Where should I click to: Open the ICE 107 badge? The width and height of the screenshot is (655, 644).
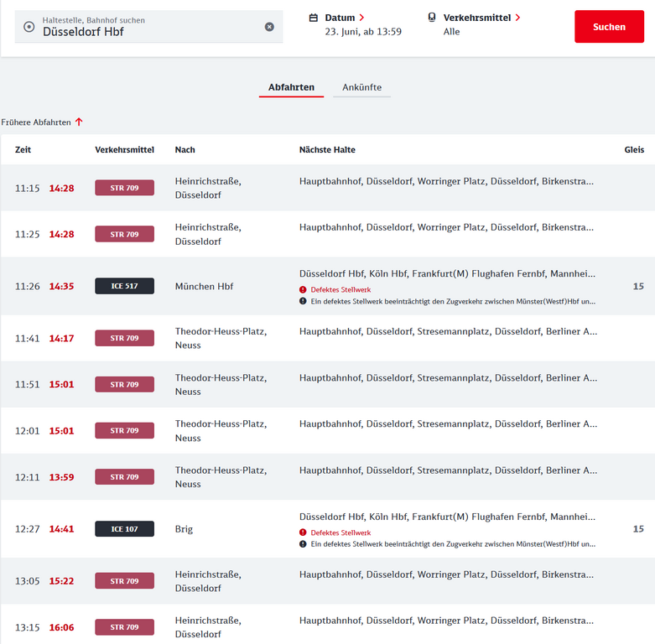click(124, 529)
